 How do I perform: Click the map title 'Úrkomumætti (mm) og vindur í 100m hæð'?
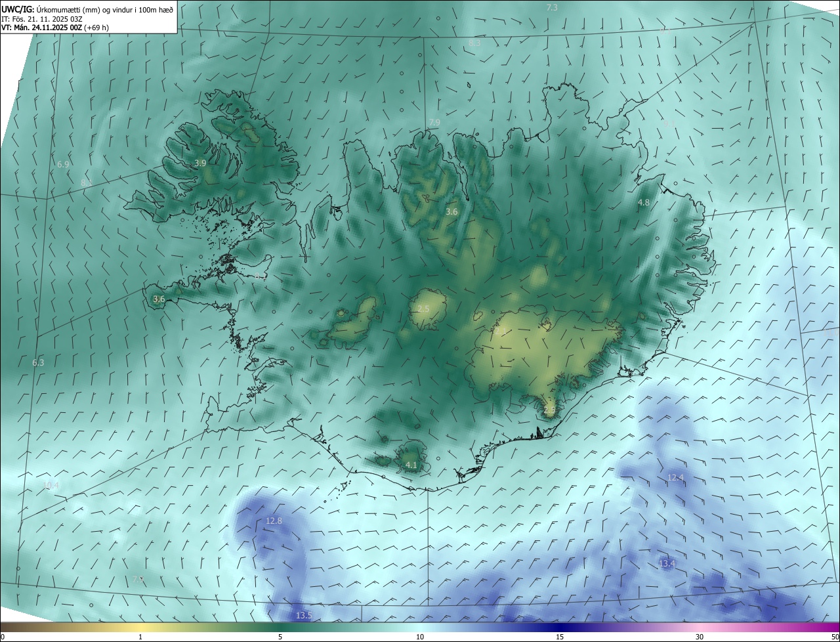[x=104, y=10]
